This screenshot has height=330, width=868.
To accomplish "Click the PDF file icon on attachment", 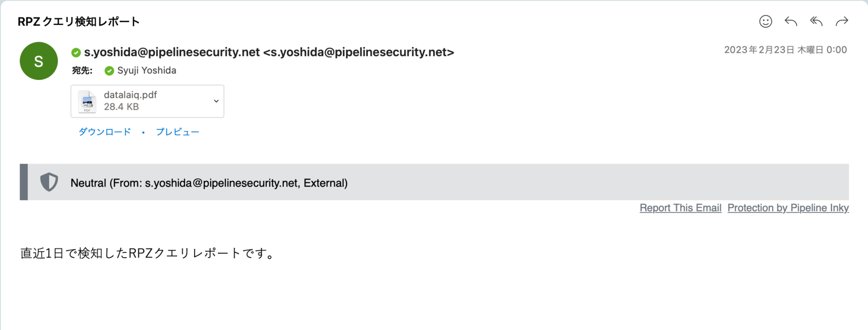I will point(87,101).
